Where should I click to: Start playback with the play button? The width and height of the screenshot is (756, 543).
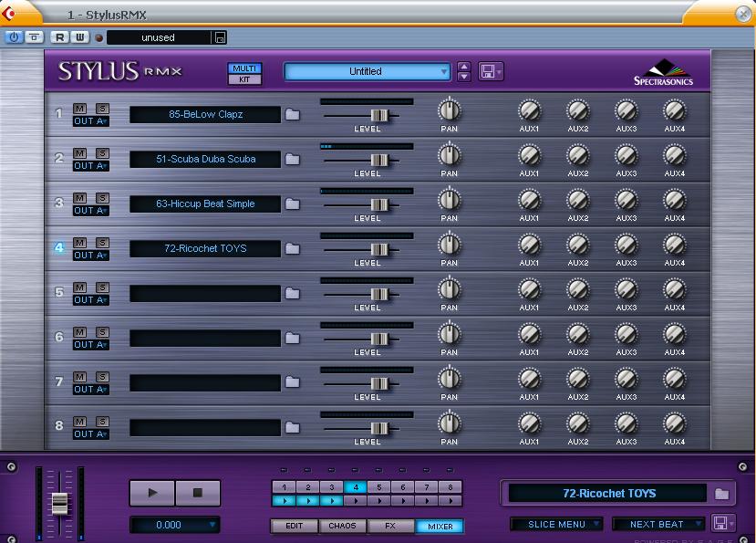point(152,493)
